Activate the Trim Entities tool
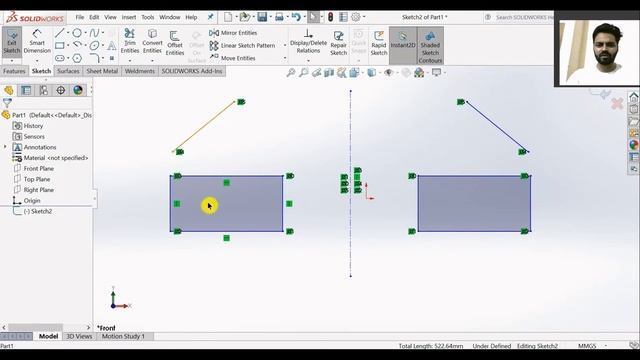The image size is (640, 360). [130, 41]
